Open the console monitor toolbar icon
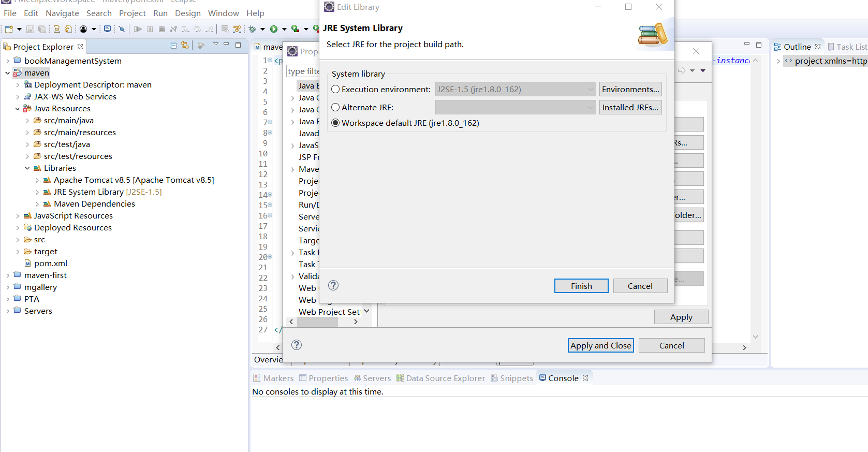Image resolution: width=868 pixels, height=452 pixels. [x=107, y=29]
